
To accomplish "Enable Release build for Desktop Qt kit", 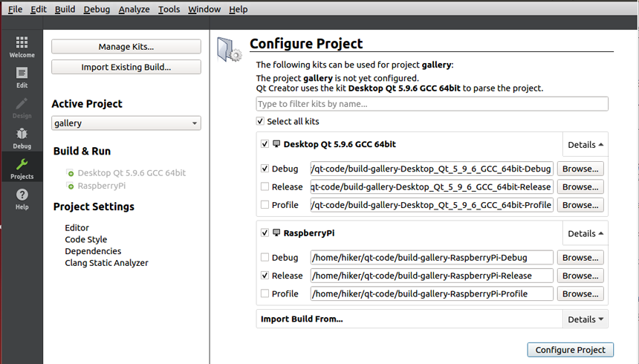I will pyautogui.click(x=265, y=186).
